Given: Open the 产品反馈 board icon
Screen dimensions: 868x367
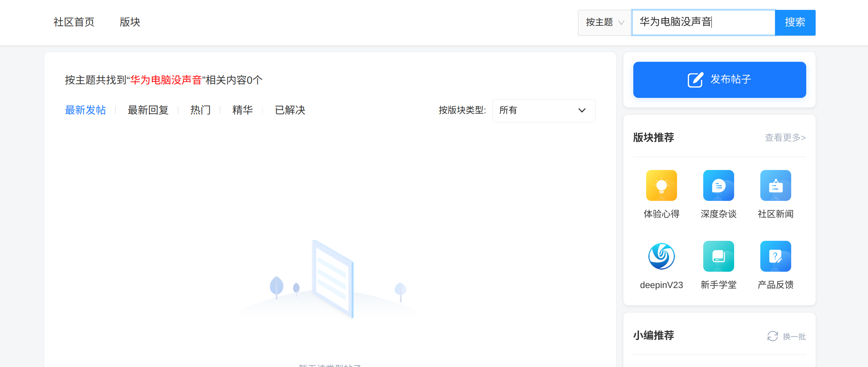Looking at the screenshot, I should [775, 256].
